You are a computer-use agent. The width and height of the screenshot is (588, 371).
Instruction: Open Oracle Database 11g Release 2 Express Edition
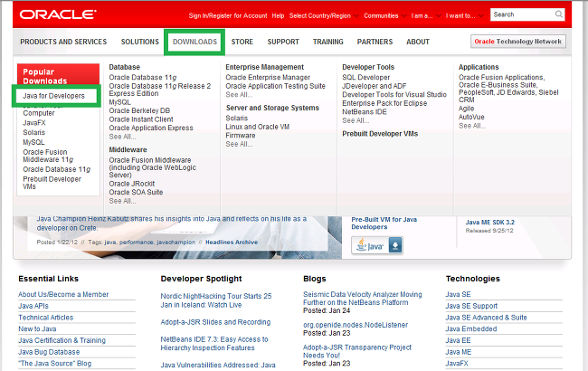[160, 90]
